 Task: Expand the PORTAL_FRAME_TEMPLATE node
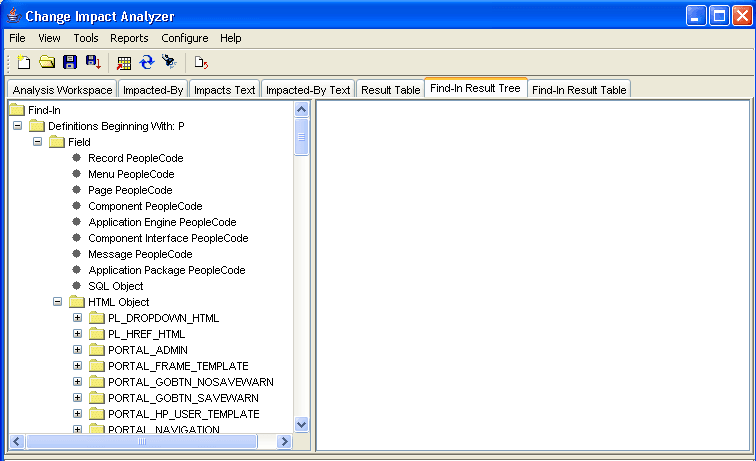pyautogui.click(x=77, y=366)
